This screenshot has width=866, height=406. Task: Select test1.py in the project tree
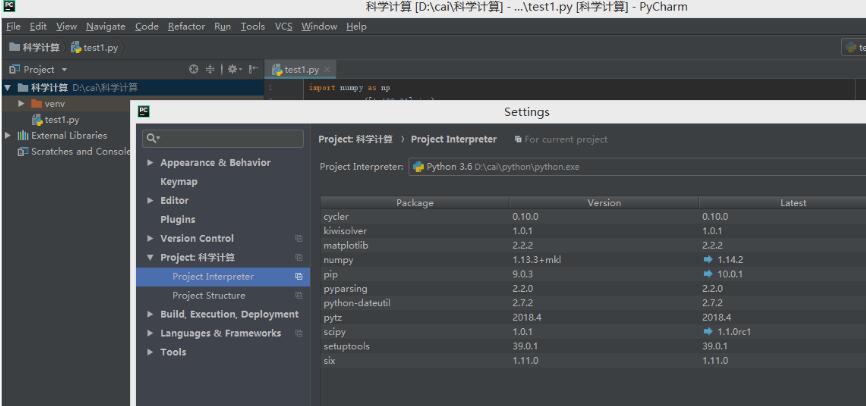[62, 120]
